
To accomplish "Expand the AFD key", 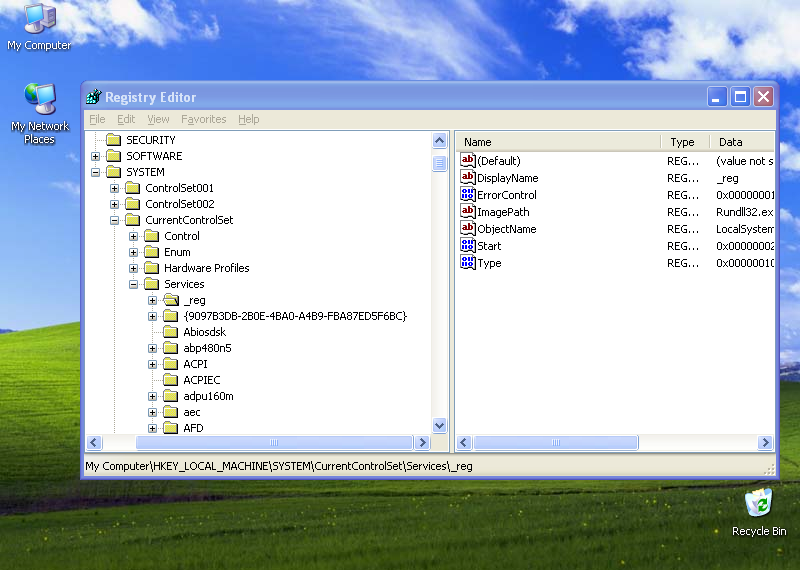I will pyautogui.click(x=152, y=428).
